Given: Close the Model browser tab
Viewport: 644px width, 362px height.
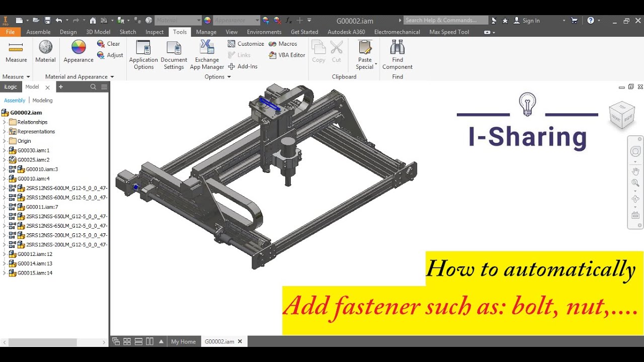Looking at the screenshot, I should (48, 87).
